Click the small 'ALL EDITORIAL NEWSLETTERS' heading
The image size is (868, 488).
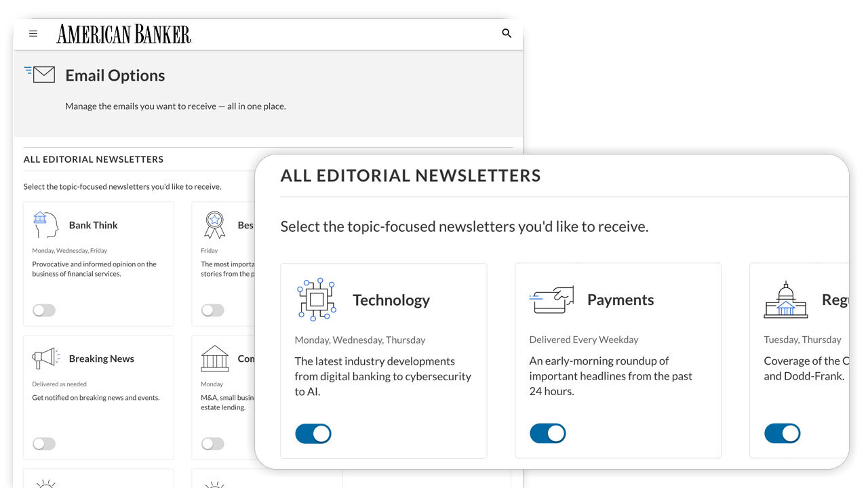pos(94,159)
